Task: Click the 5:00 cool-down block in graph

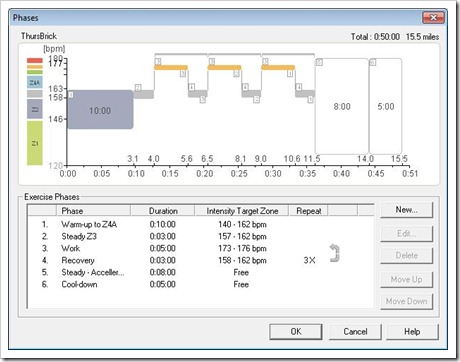Action: point(385,106)
